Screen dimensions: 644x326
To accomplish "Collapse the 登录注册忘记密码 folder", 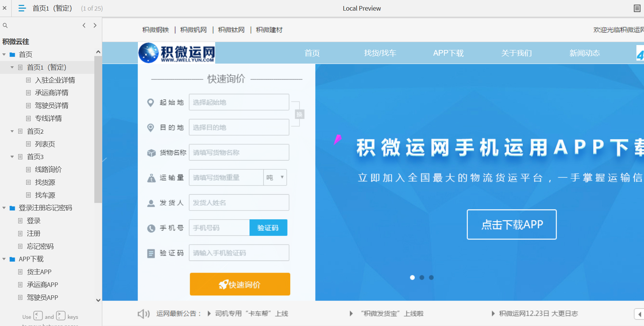I will 4,208.
